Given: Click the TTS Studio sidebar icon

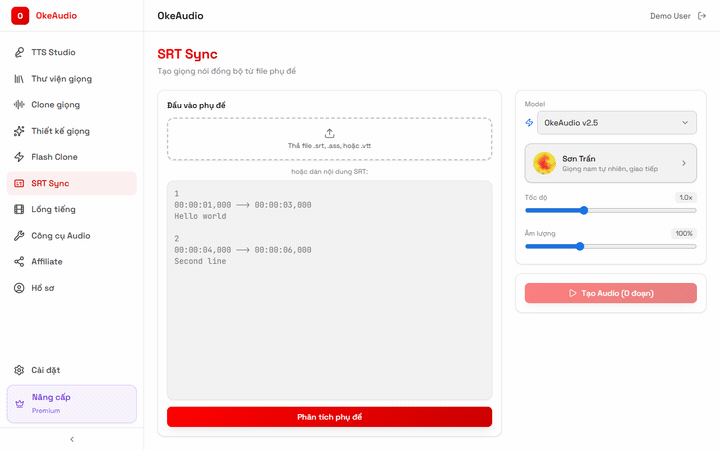Looking at the screenshot, I should pos(19,52).
